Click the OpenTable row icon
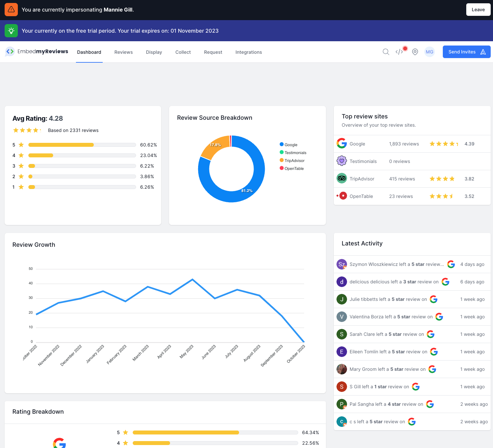The height and width of the screenshot is (448, 493). pyautogui.click(x=343, y=196)
